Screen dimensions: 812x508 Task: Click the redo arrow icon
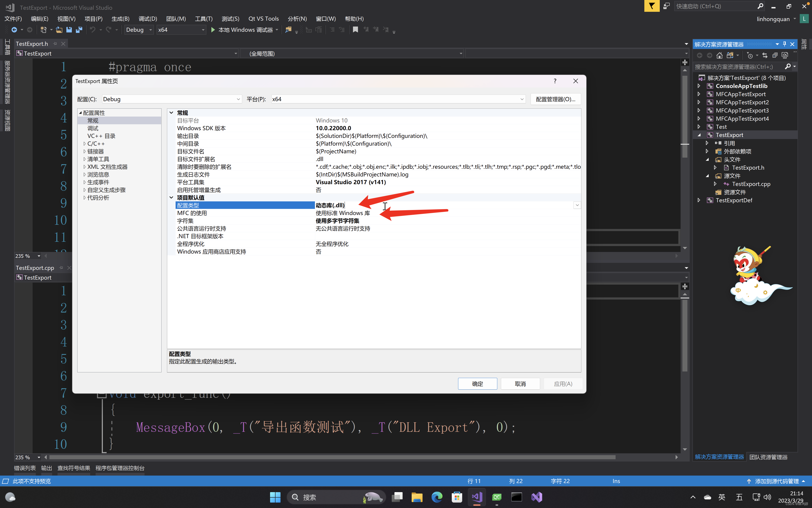pos(108,30)
